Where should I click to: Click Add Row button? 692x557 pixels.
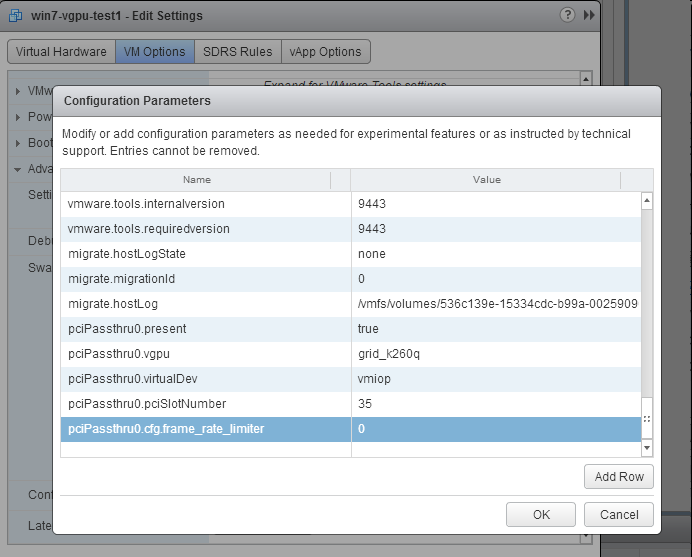618,477
